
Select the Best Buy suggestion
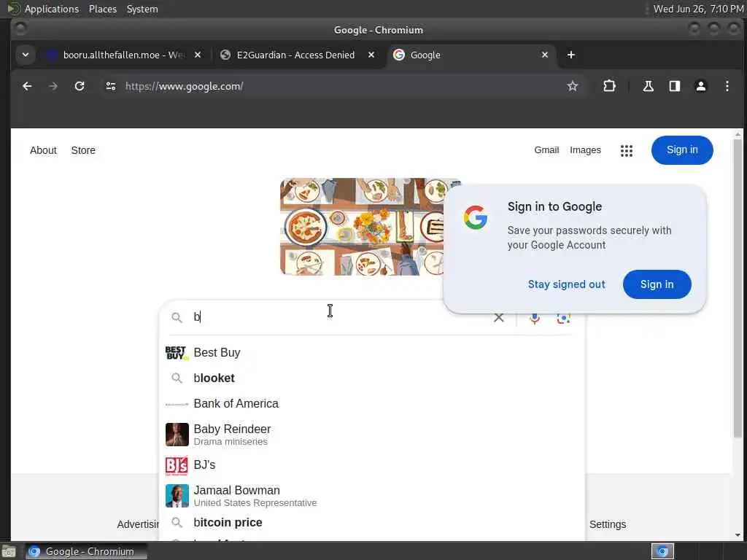[371, 353]
